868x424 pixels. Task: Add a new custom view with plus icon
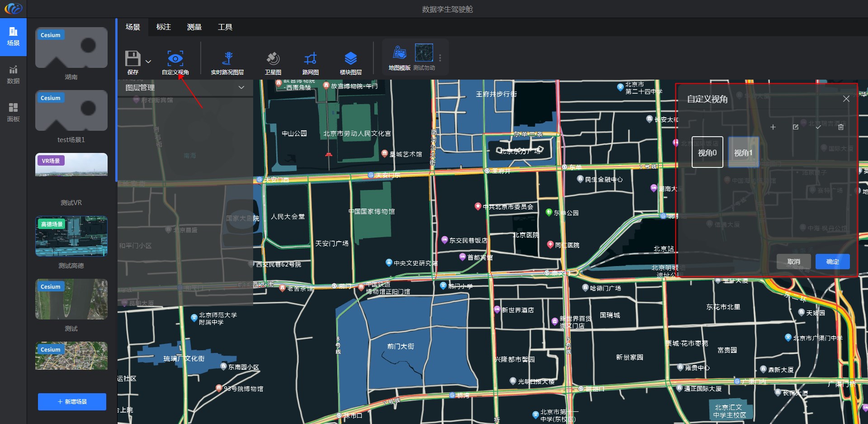point(773,127)
